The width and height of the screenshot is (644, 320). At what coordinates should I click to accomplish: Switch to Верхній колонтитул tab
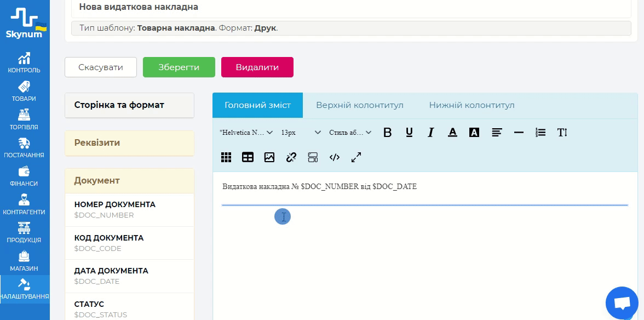tap(360, 105)
